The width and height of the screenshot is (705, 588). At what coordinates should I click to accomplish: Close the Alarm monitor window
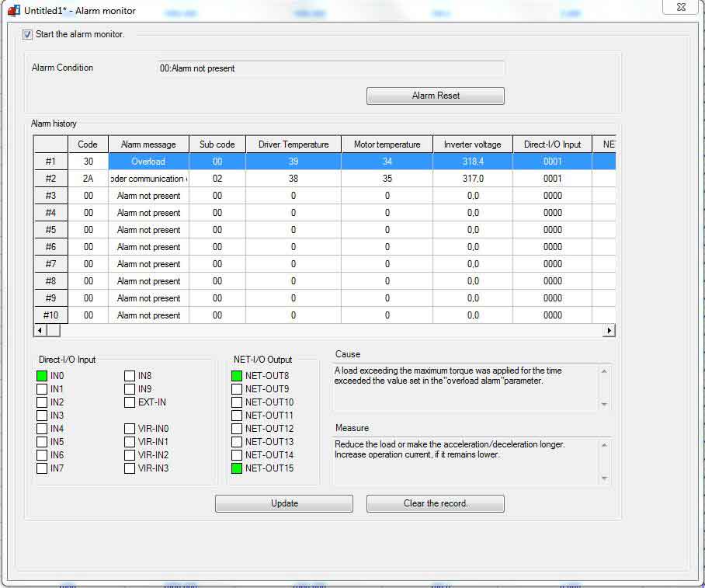click(679, 6)
